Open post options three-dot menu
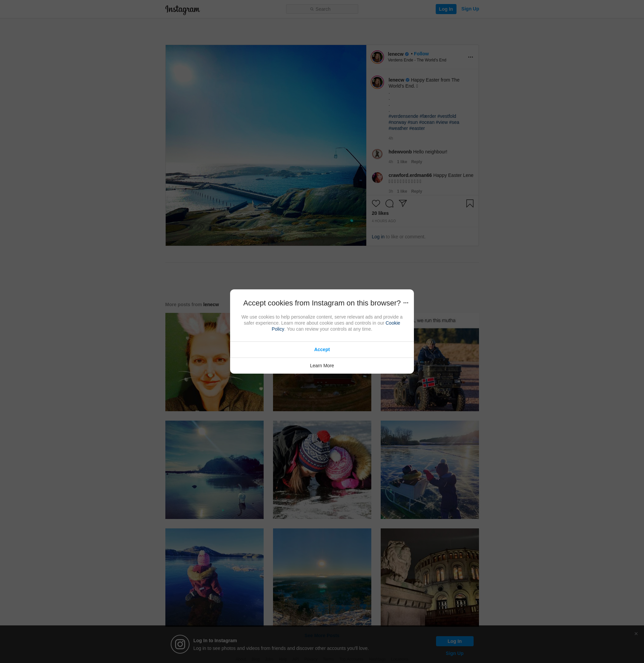The image size is (644, 663). [x=470, y=57]
